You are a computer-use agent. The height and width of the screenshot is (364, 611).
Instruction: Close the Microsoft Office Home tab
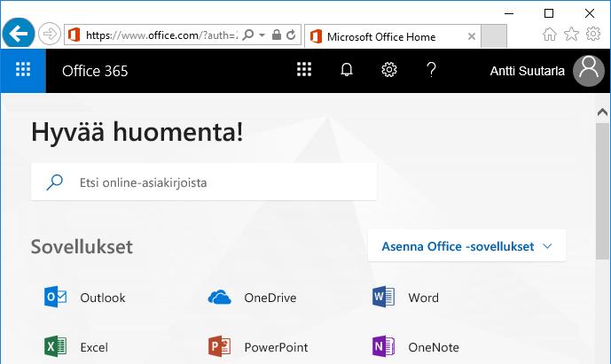click(472, 36)
